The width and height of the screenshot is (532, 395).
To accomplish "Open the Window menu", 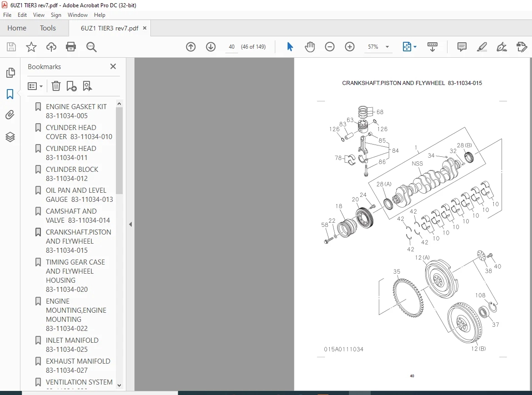I will (x=78, y=15).
